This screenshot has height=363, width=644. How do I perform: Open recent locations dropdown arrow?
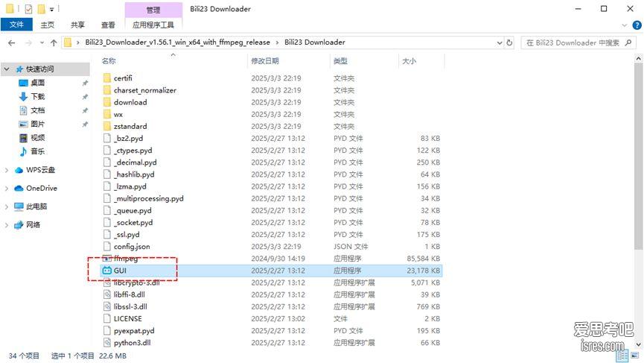pos(42,42)
